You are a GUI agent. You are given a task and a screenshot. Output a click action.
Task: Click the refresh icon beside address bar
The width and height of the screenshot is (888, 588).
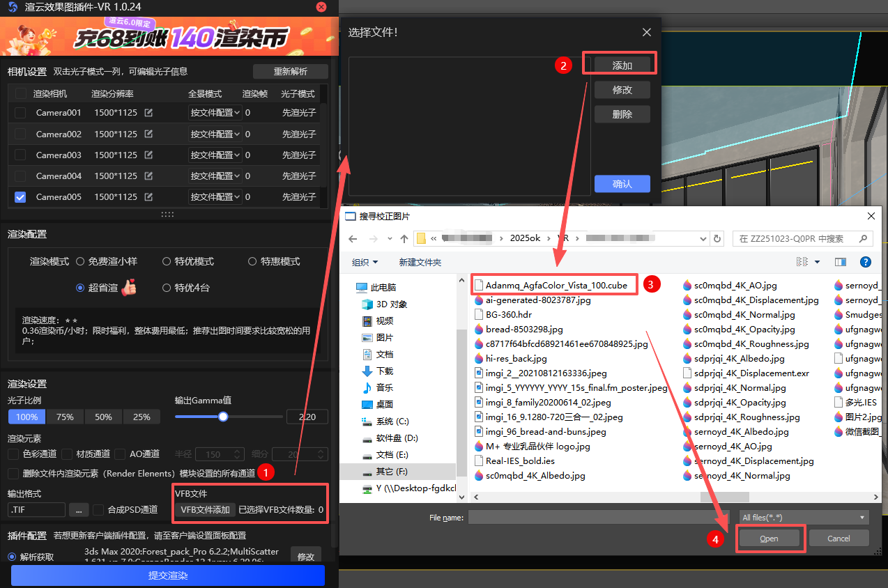pos(717,239)
